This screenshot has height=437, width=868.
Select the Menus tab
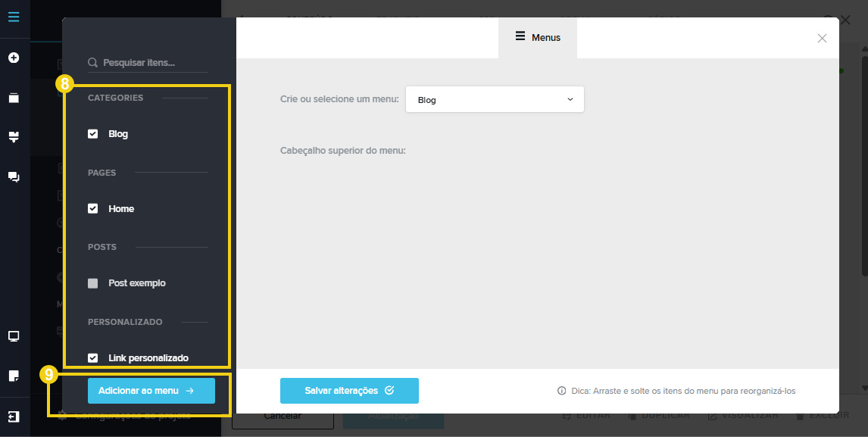[x=538, y=38]
